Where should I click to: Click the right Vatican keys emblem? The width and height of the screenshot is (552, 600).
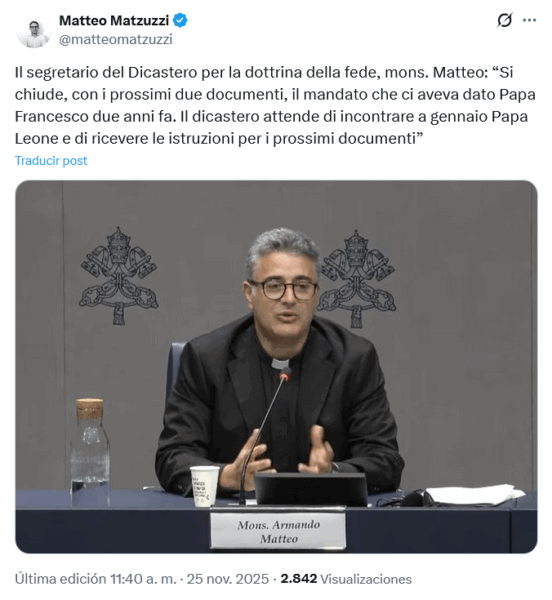coord(358,279)
